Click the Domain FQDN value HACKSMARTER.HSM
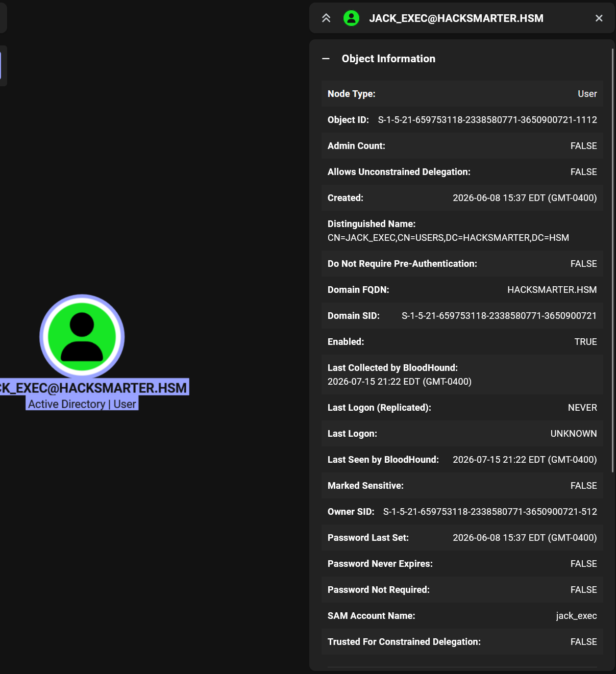Viewport: 616px width, 674px height. click(552, 290)
